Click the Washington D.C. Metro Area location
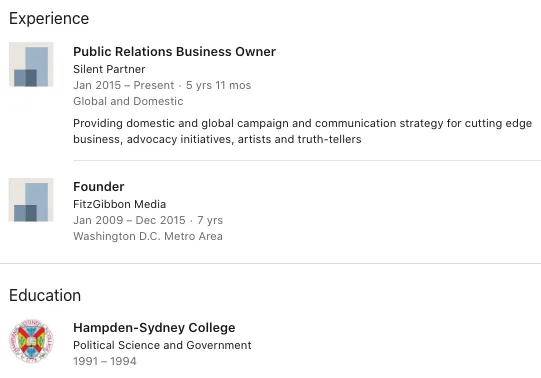Screen dimensions: 541x378 pos(148,236)
